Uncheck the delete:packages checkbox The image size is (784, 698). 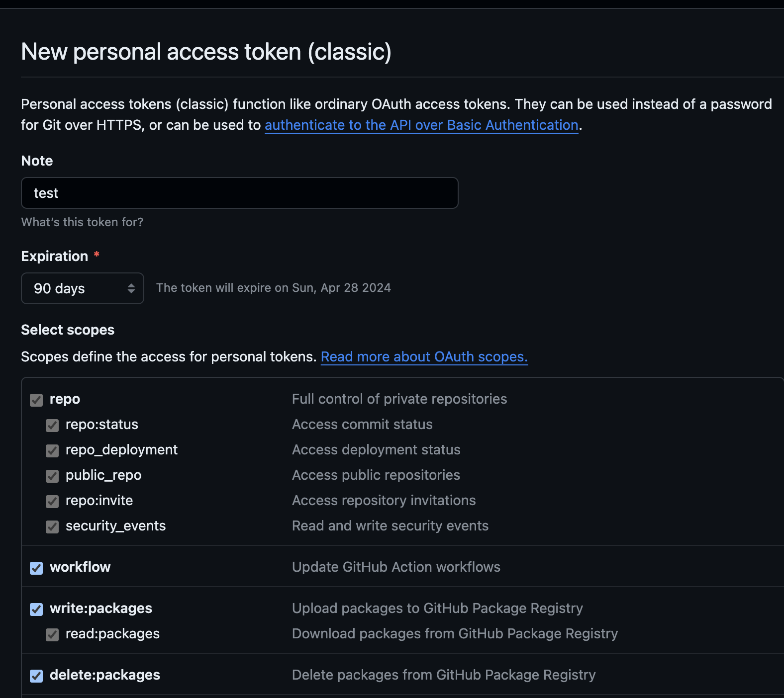coord(36,676)
